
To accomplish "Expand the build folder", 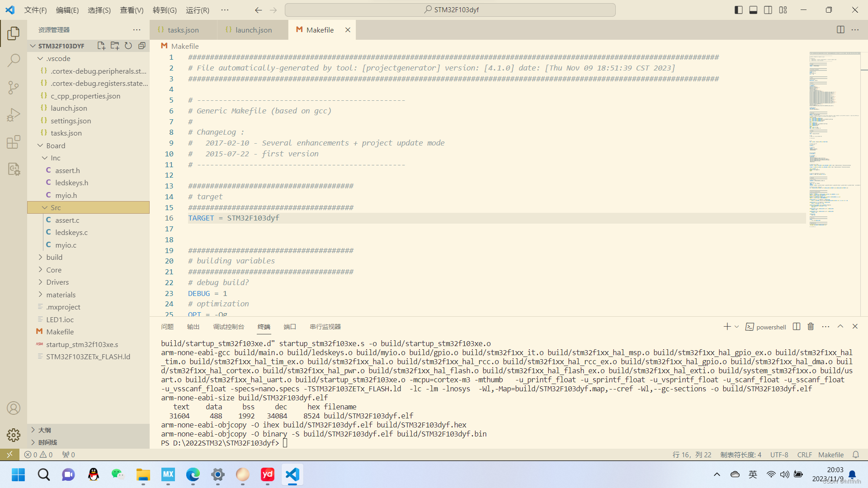I will pos(54,257).
